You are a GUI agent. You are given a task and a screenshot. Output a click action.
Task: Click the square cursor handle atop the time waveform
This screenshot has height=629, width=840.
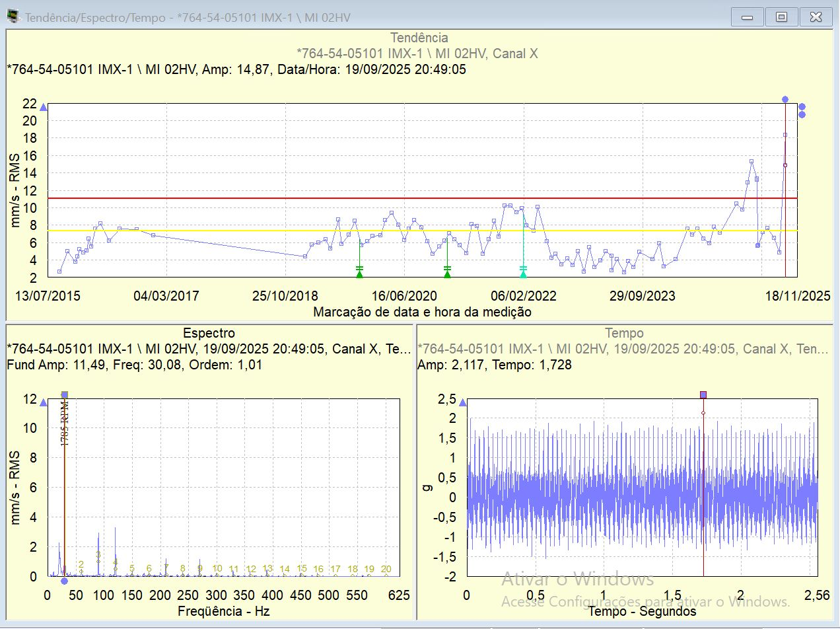[x=703, y=394]
